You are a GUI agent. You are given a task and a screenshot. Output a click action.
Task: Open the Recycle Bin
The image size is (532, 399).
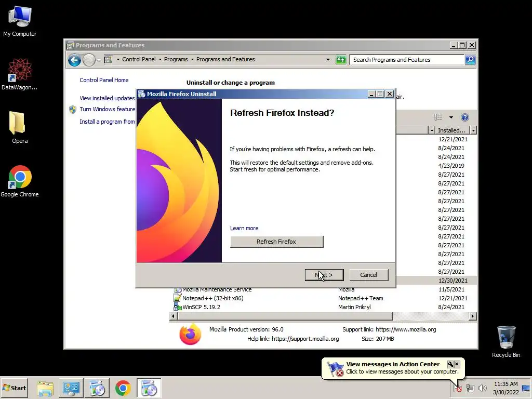pyautogui.click(x=506, y=341)
